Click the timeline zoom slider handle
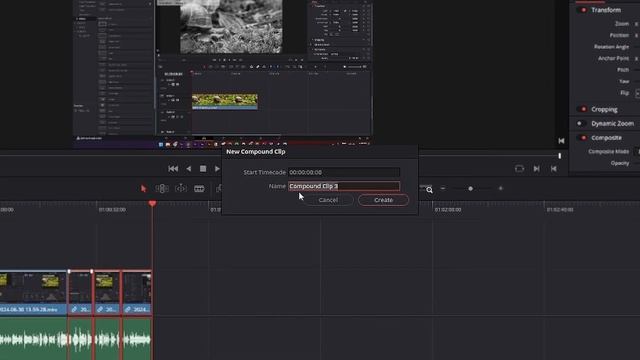Image resolution: width=640 pixels, height=360 pixels. click(x=471, y=189)
